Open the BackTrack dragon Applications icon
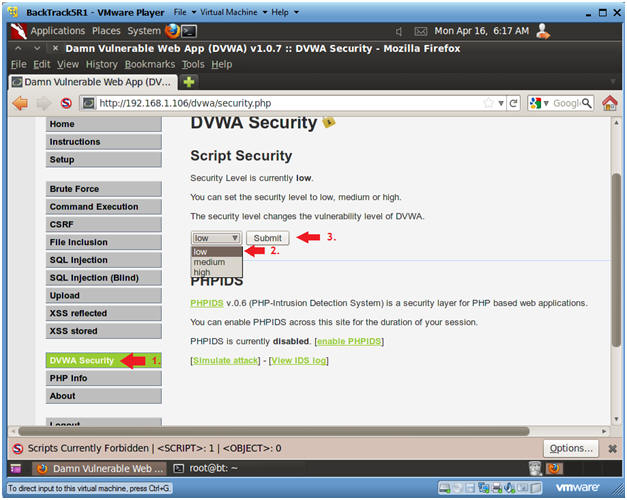627x500 pixels. 18,31
